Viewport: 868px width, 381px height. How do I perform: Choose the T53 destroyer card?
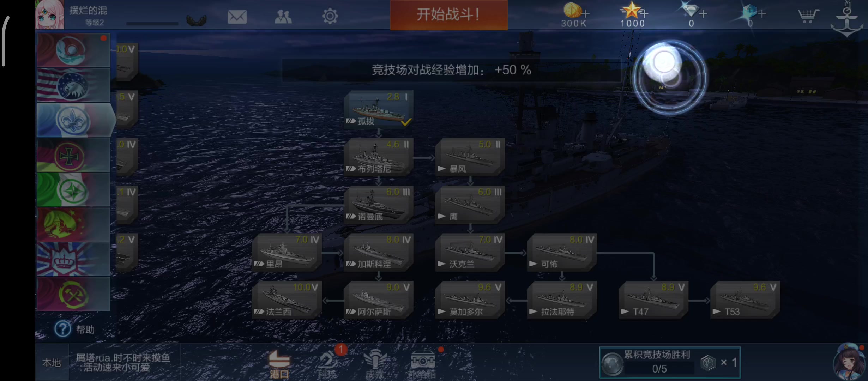[745, 300]
